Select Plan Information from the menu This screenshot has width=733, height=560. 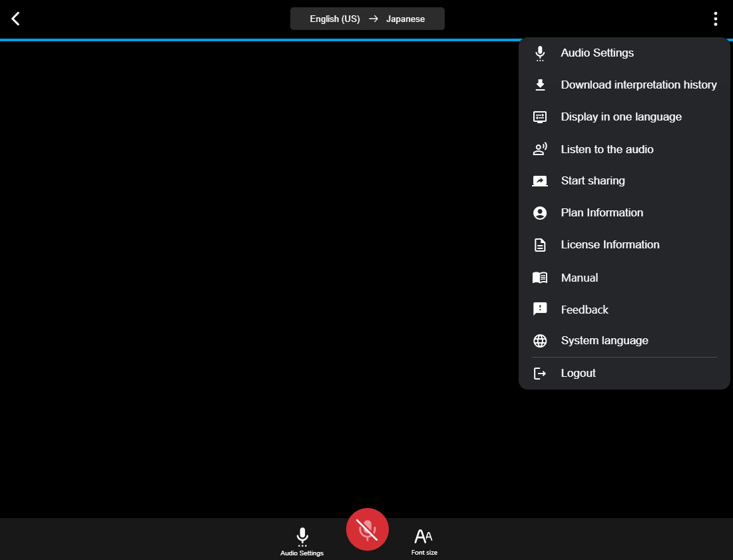point(602,213)
